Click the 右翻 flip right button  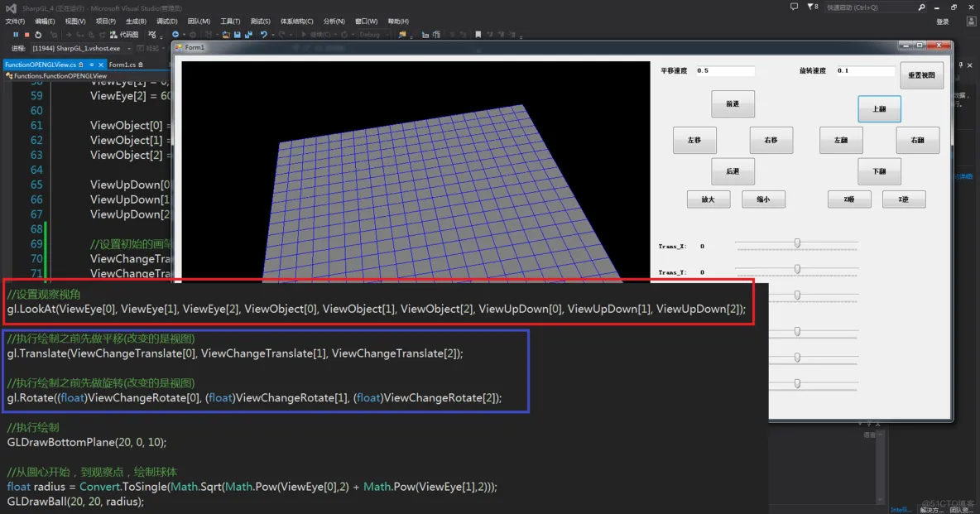click(917, 140)
